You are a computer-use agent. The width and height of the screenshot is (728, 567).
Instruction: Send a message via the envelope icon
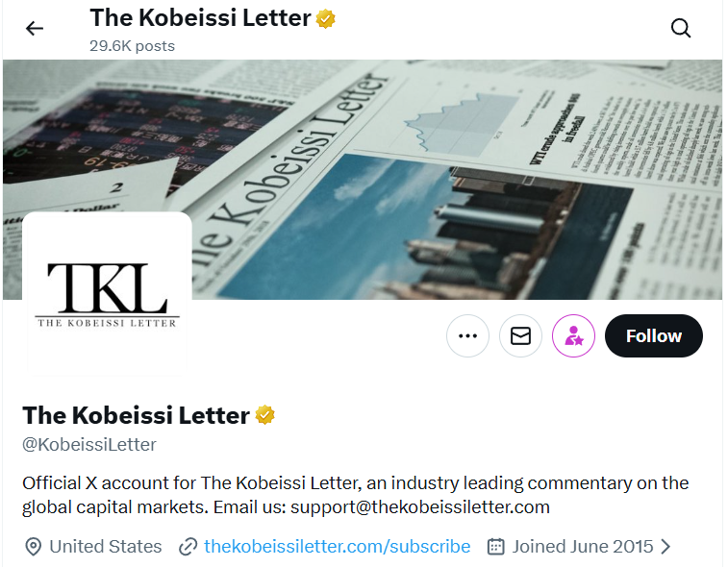click(x=520, y=336)
